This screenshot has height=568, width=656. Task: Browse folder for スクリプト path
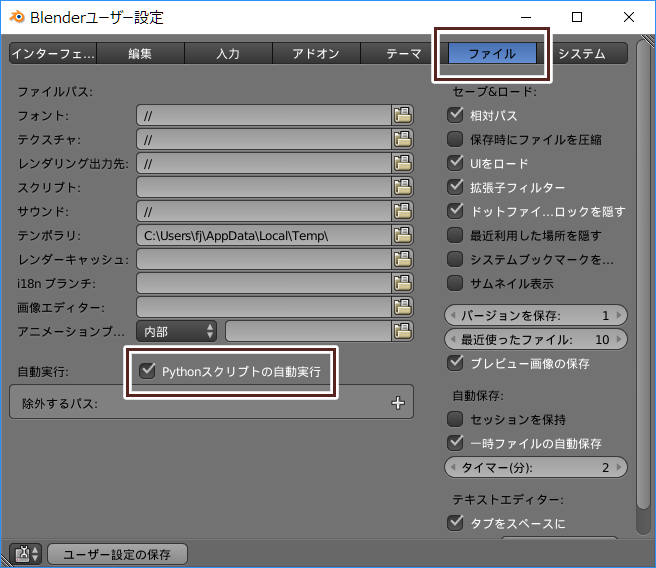(403, 187)
